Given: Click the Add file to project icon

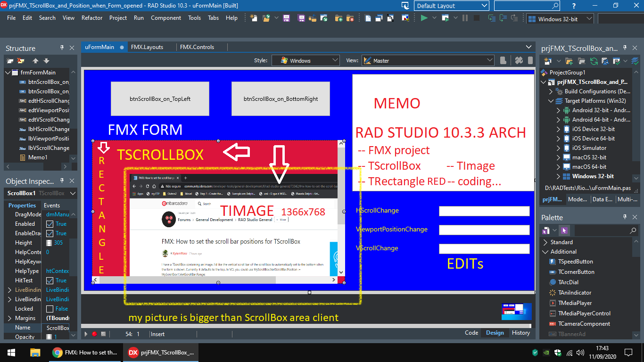Looking at the screenshot, I should (339, 18).
